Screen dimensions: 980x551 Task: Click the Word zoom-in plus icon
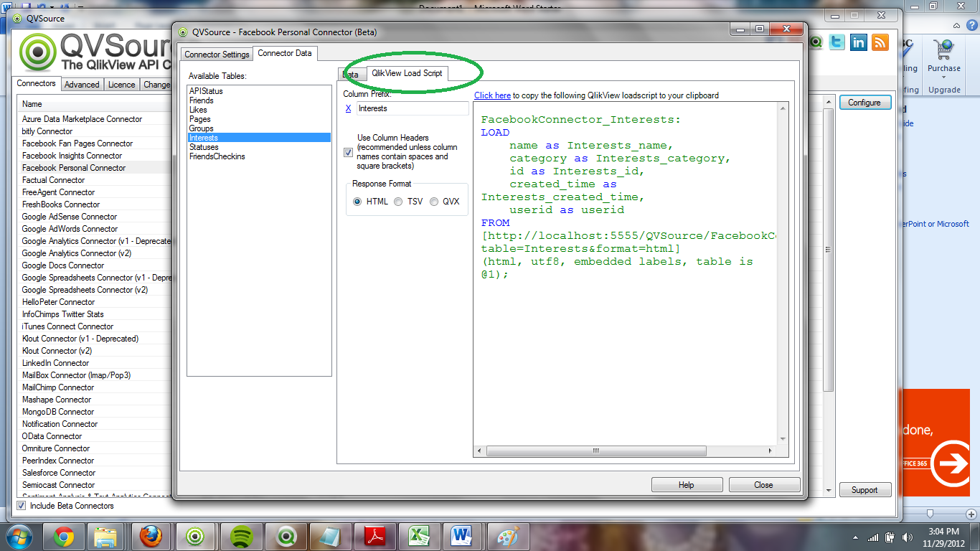tap(971, 513)
